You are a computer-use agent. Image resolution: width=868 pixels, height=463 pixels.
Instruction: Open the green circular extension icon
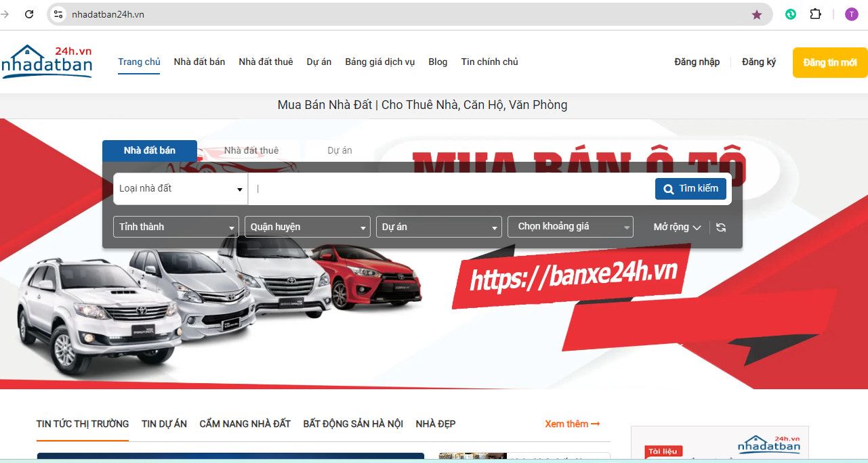pos(791,14)
